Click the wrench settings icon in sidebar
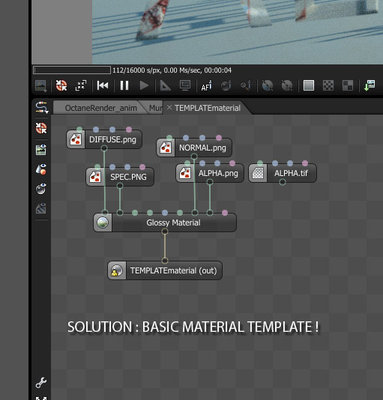Image resolution: width=383 pixels, height=400 pixels. [41, 383]
